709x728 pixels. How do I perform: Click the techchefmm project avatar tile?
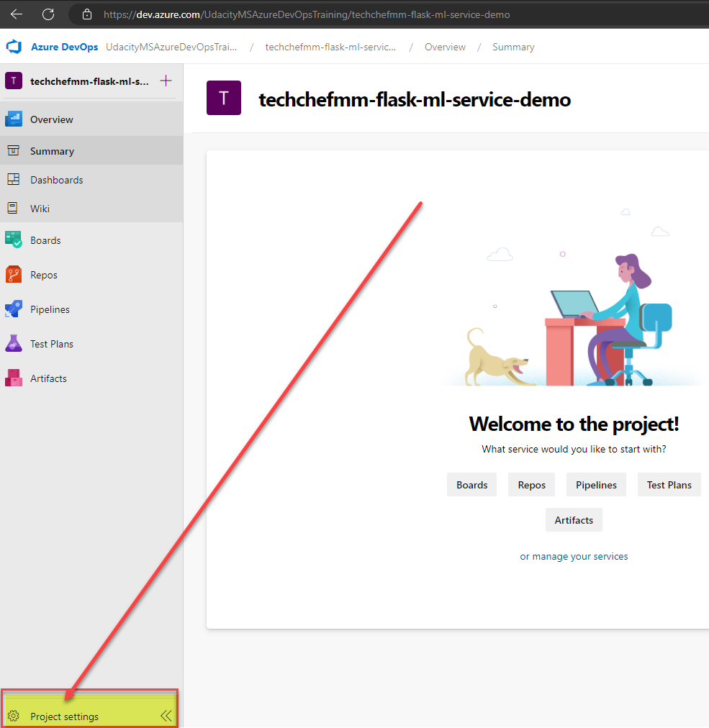click(x=13, y=81)
